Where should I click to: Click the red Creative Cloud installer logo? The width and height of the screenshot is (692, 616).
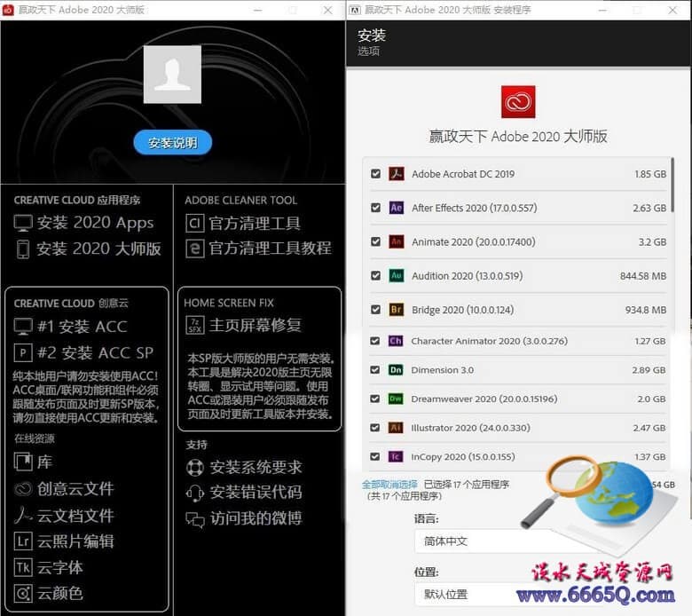518,102
